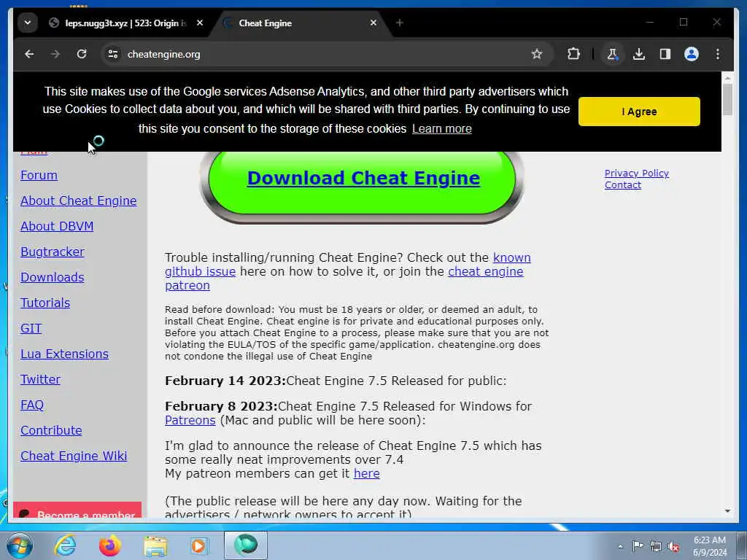Follow the cheat engine patreon link
Viewport: 747px width, 560px height.
(485, 271)
